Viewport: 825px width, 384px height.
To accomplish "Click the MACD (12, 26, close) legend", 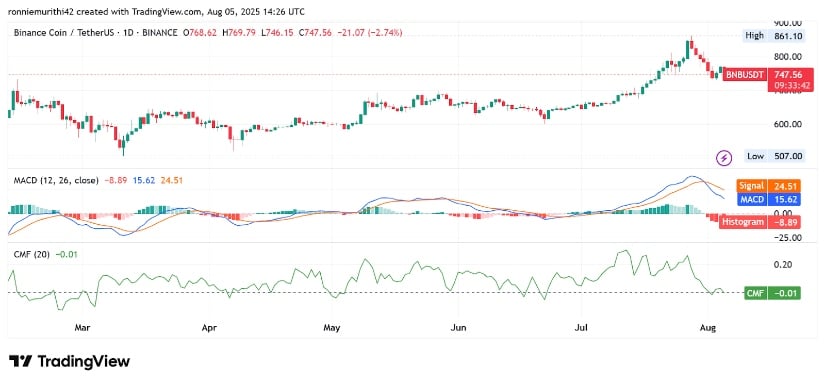I will [56, 180].
